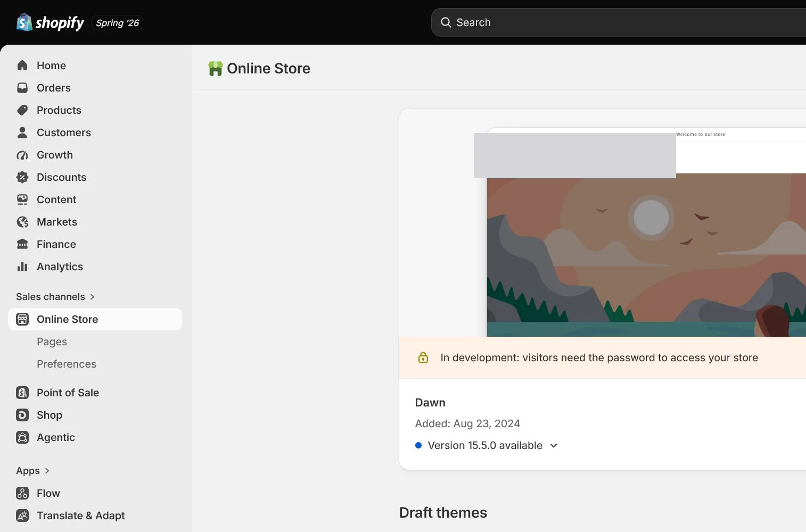
Task: Click the Search field
Action: click(619, 22)
